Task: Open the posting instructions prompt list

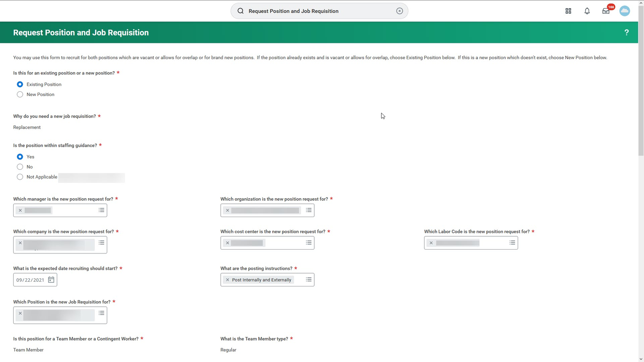Action: click(x=308, y=279)
